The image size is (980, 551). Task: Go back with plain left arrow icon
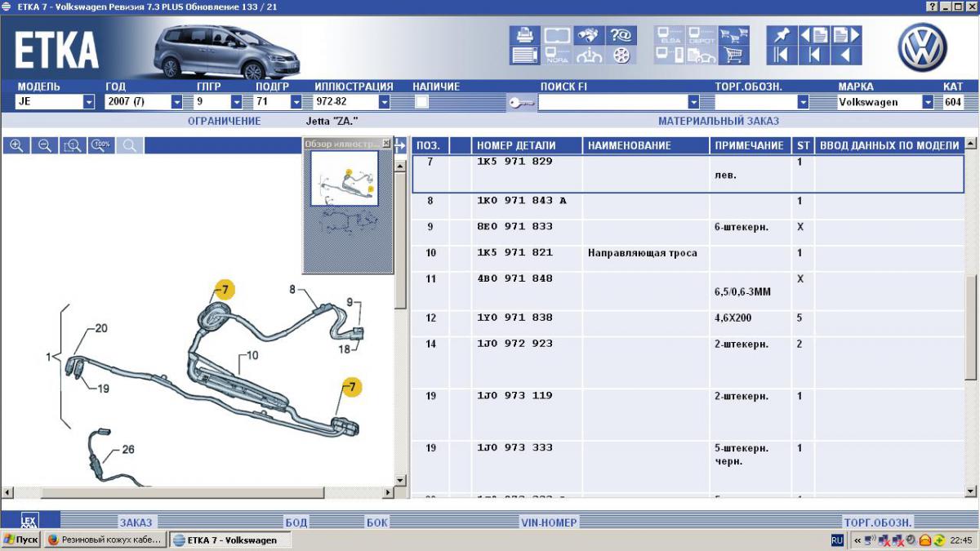(846, 56)
